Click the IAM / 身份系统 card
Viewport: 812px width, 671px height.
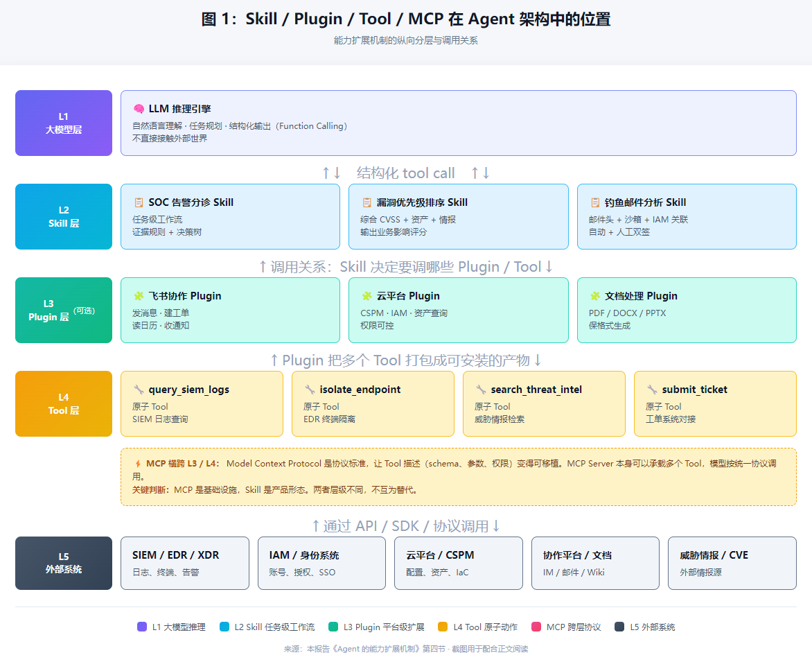click(x=321, y=564)
